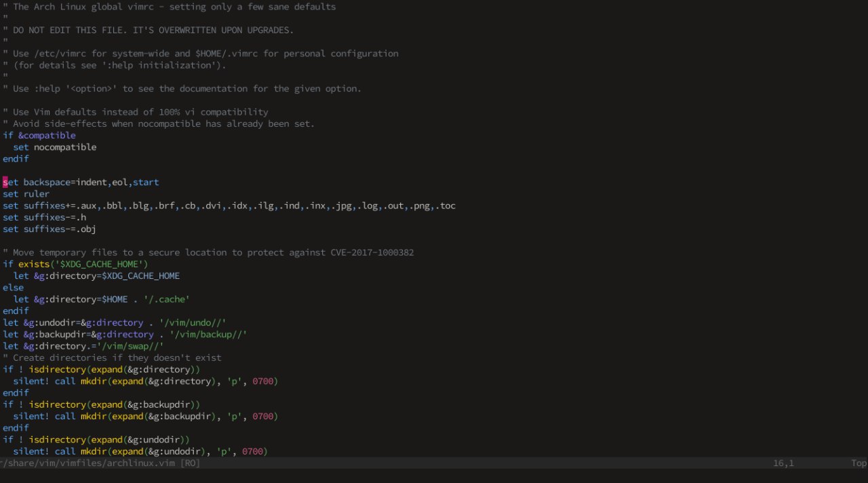868x483 pixels.
Task: Click the mkdir line for &g:backupdir
Action: 146,417
